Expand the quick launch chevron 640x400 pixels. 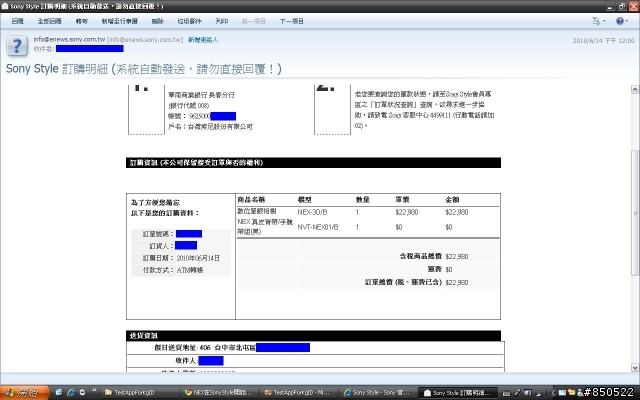(x=94, y=391)
